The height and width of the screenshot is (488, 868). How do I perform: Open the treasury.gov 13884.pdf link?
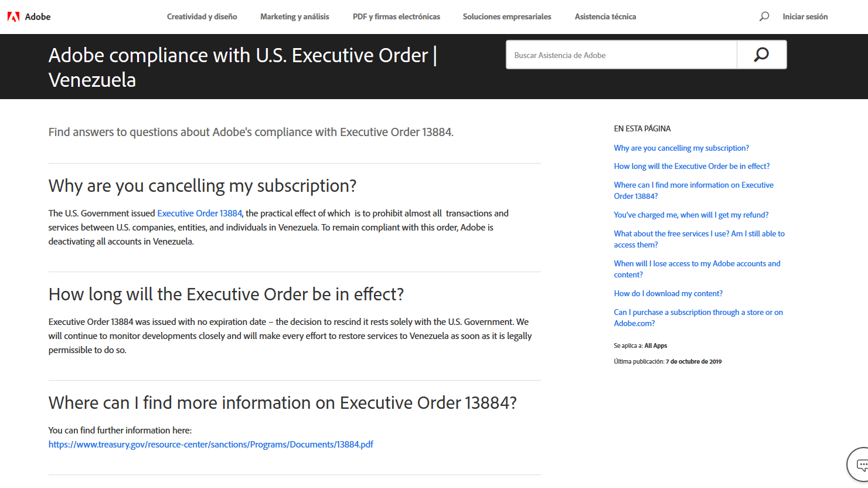click(x=211, y=444)
